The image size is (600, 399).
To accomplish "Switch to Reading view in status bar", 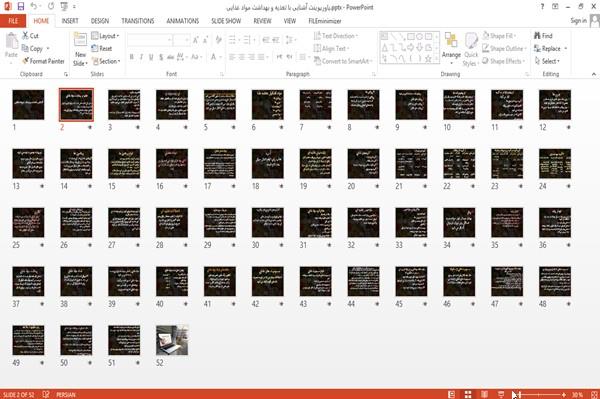I will (484, 394).
